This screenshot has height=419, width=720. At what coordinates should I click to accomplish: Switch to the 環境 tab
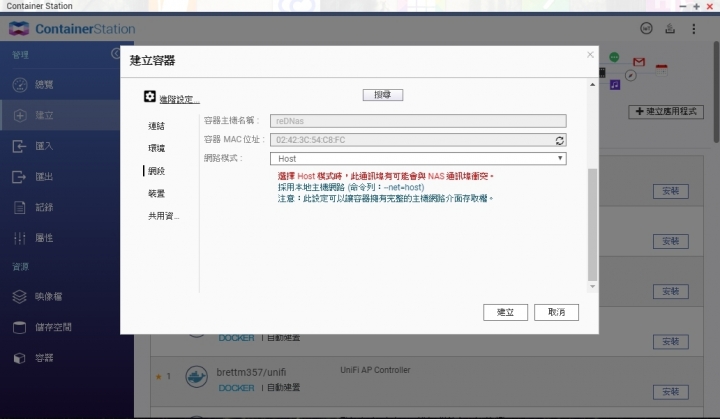point(157,148)
